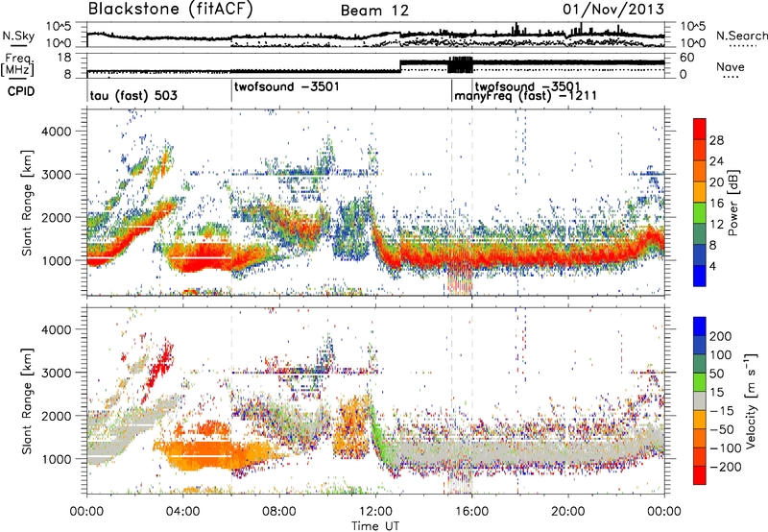This screenshot has width=768, height=532.
Task: Click the gray segment of velocity colorbar
Action: point(700,400)
